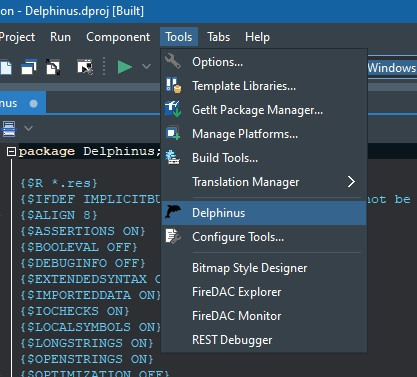Open the Windows platform combo box
The image size is (417, 377).
tap(392, 68)
